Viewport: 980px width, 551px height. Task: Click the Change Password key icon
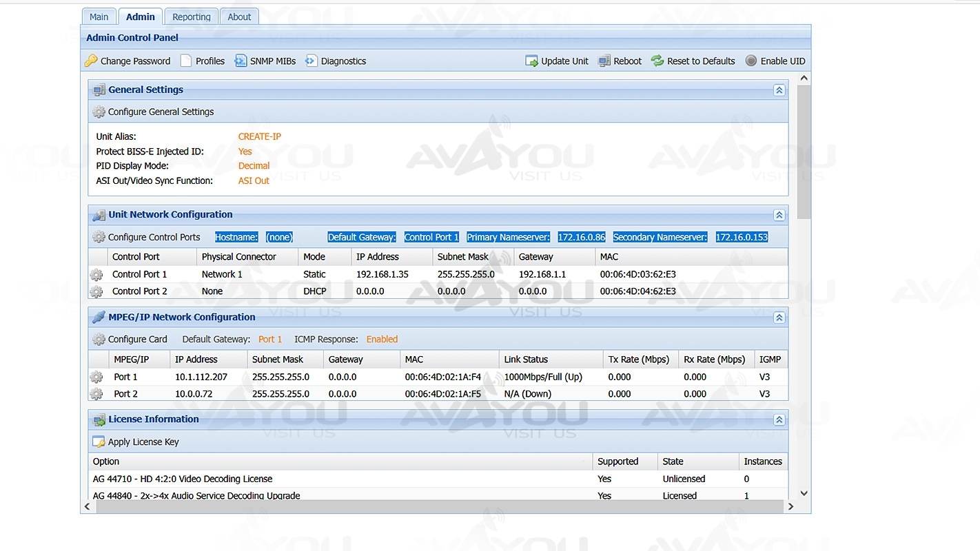click(91, 61)
